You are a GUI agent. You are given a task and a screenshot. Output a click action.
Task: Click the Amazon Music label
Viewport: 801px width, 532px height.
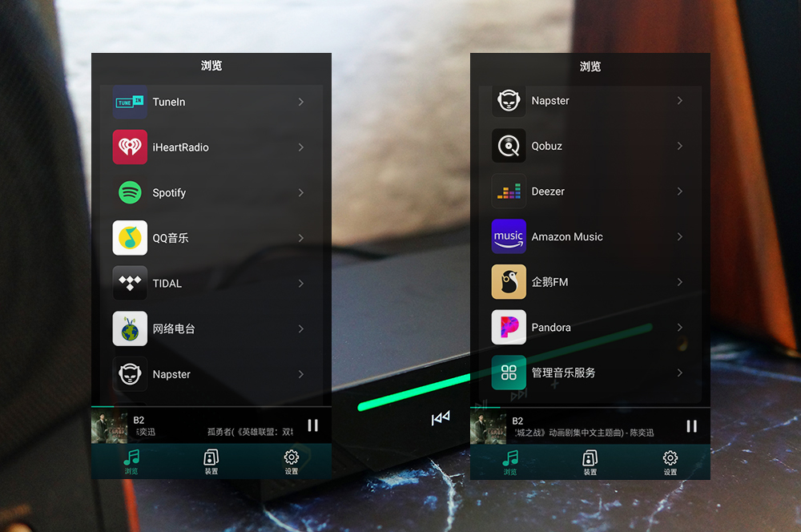point(567,236)
